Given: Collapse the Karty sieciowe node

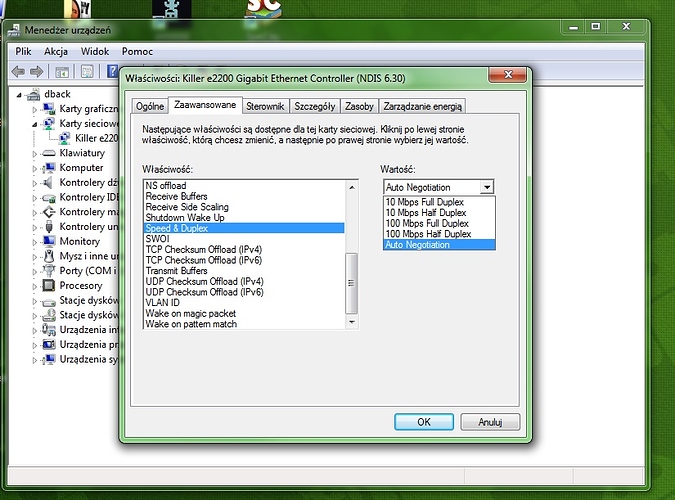Looking at the screenshot, I should [35, 124].
